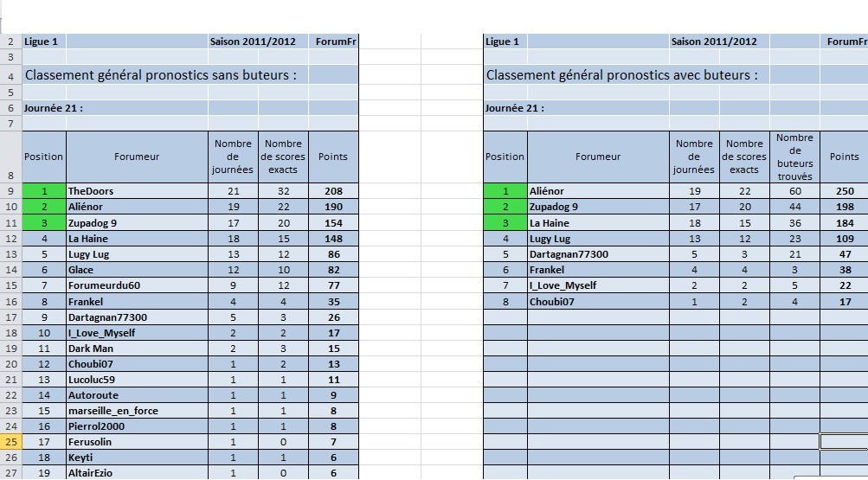Select row header 9

pyautogui.click(x=10, y=191)
